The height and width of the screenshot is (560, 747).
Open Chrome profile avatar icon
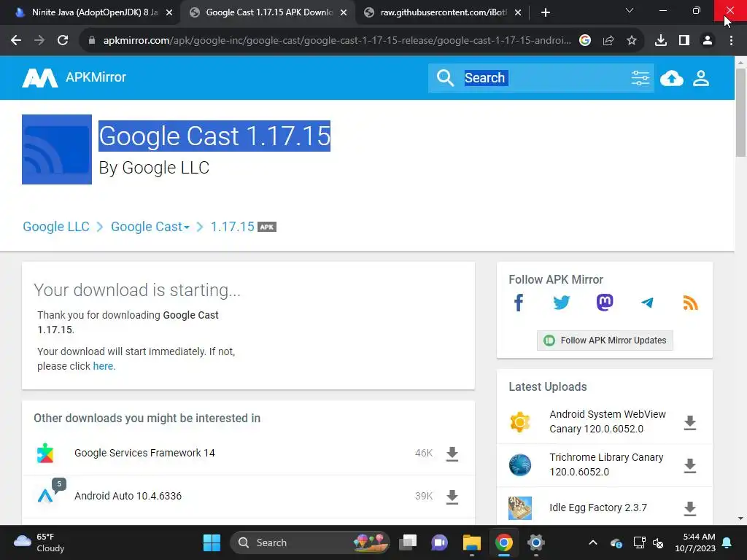[708, 41]
